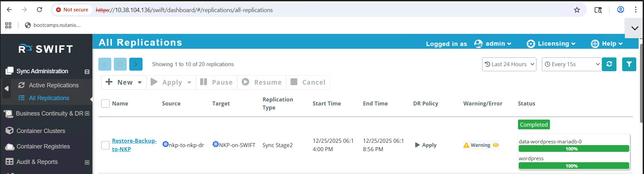Click the green Completed status badge
644x174 pixels.
(x=534, y=125)
